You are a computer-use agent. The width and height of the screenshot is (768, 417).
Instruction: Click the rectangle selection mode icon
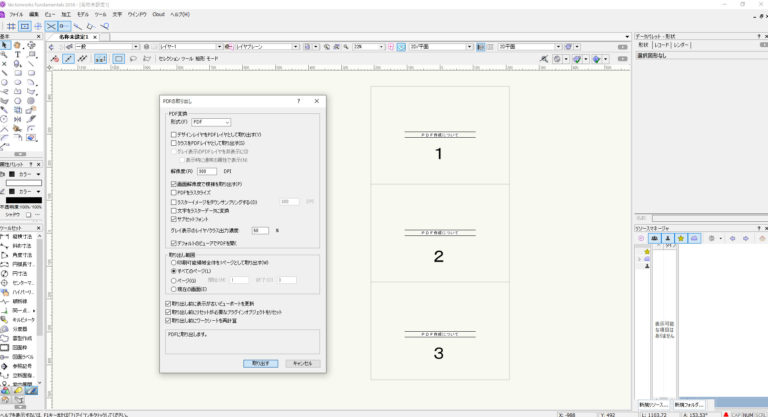[119, 59]
